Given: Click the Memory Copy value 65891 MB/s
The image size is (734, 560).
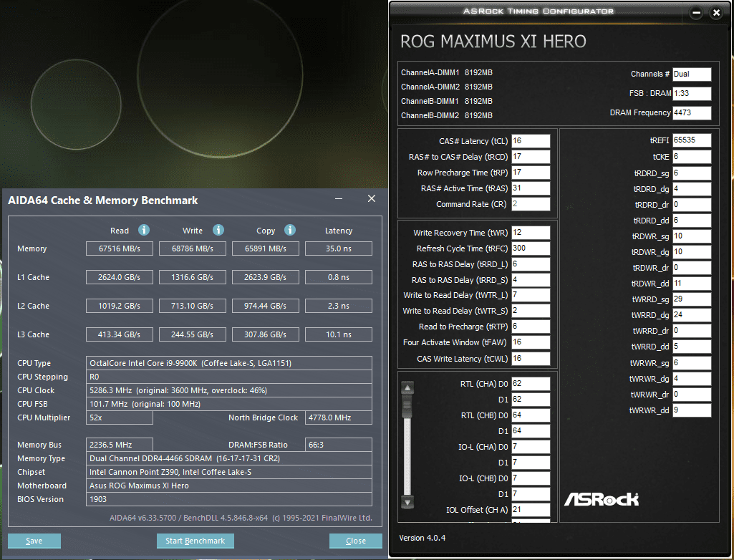Looking at the screenshot, I should coord(266,248).
